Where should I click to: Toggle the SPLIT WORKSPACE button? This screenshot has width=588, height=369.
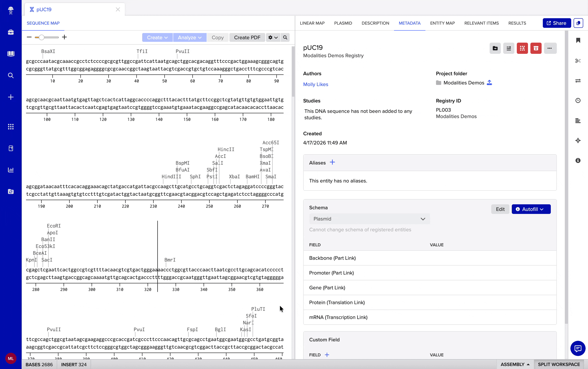click(x=559, y=364)
